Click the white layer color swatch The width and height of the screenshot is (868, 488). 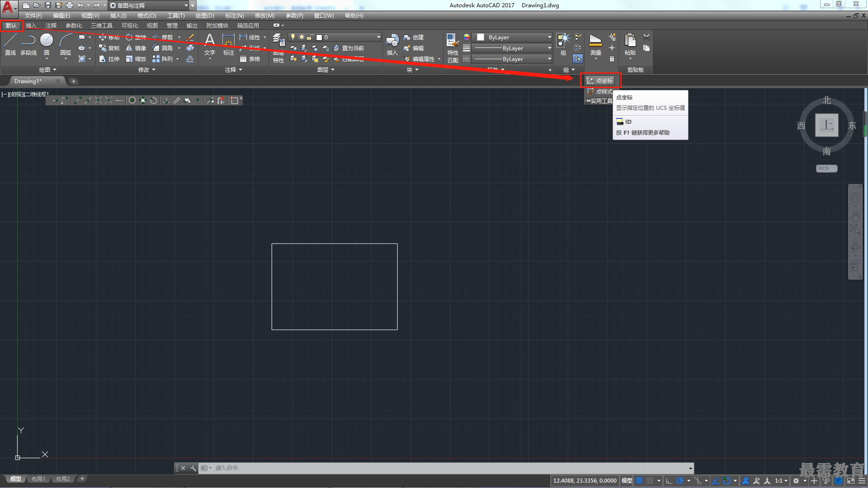319,38
